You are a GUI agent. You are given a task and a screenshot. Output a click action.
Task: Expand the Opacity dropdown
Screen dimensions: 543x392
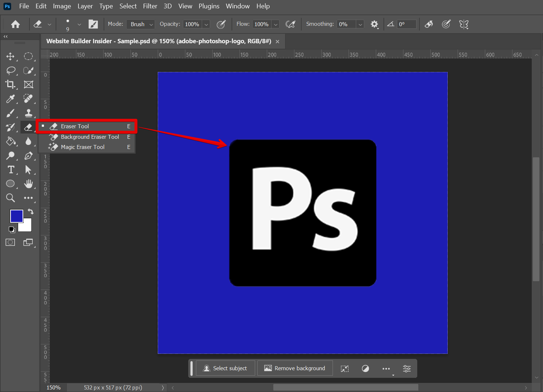[206, 24]
